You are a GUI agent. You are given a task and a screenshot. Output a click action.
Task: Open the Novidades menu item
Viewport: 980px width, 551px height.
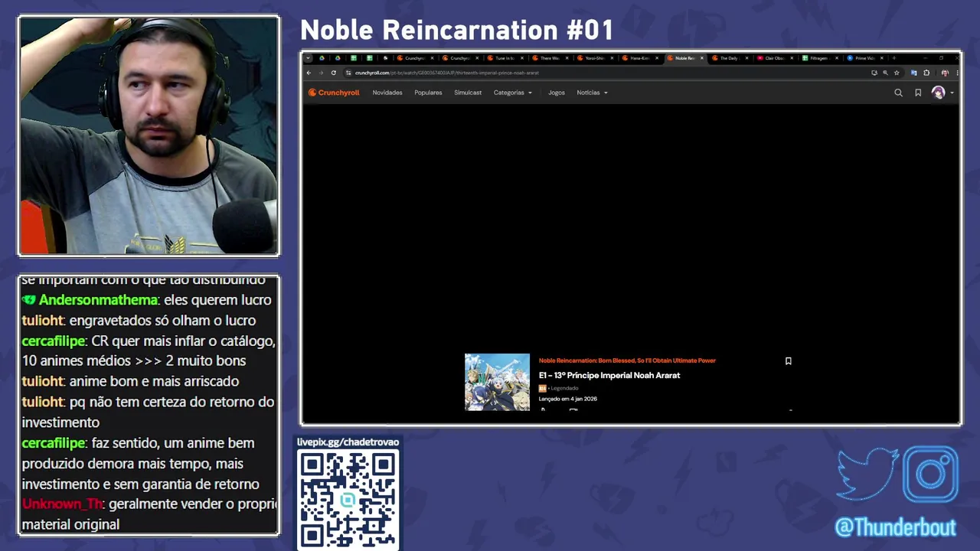(x=387, y=93)
